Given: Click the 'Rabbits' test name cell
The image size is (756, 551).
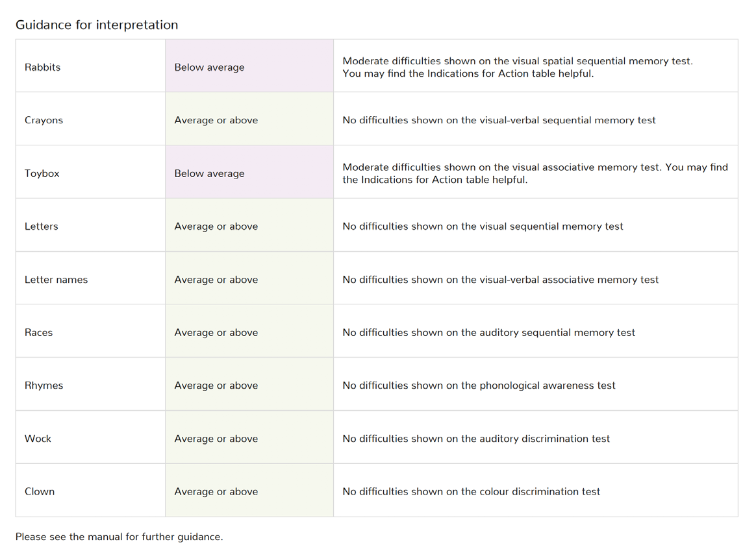Looking at the screenshot, I should click(x=91, y=66).
